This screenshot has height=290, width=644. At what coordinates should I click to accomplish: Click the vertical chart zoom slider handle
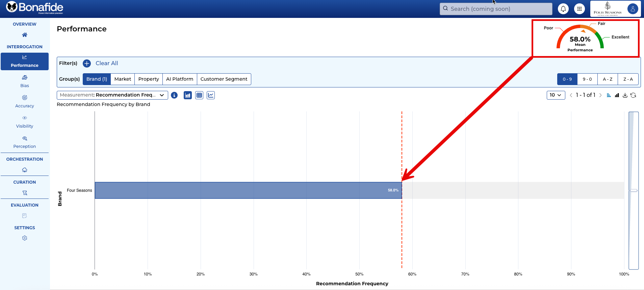pos(634,190)
